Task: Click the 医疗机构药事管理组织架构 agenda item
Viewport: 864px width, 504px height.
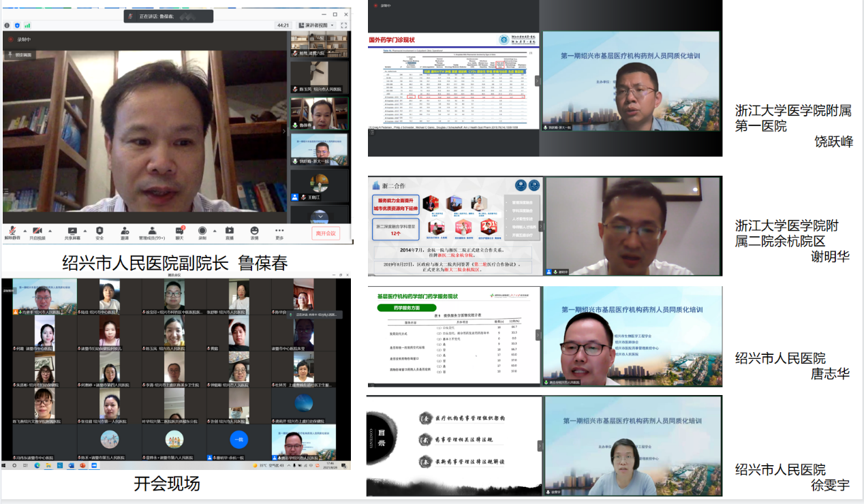Action: 469,418
